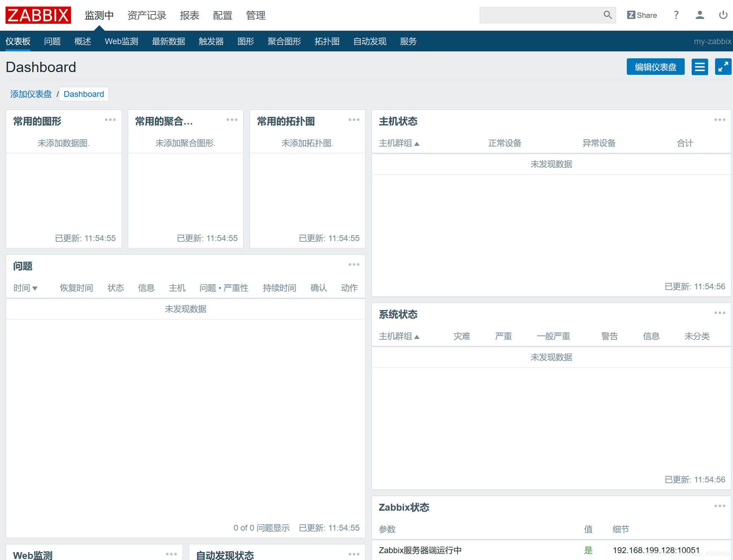The image size is (733, 560).
Task: Click the 异常设备 column header
Action: click(x=599, y=143)
